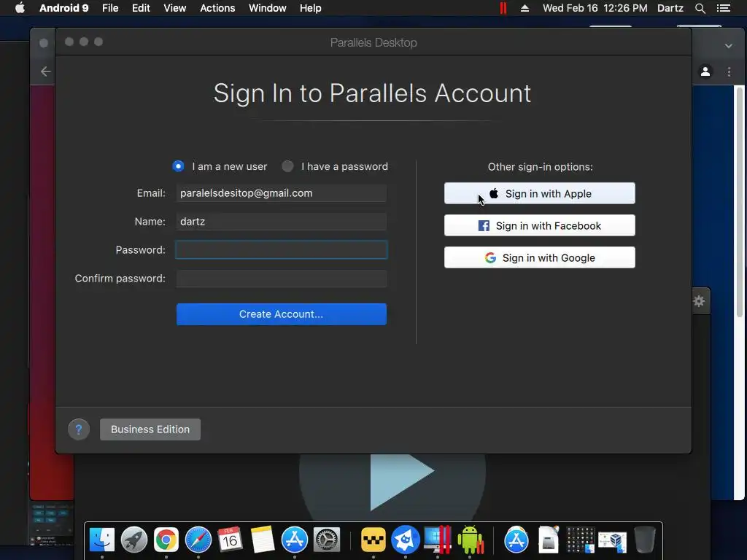The image size is (747, 560).
Task: Expand chevron at top right of background window
Action: click(x=729, y=46)
